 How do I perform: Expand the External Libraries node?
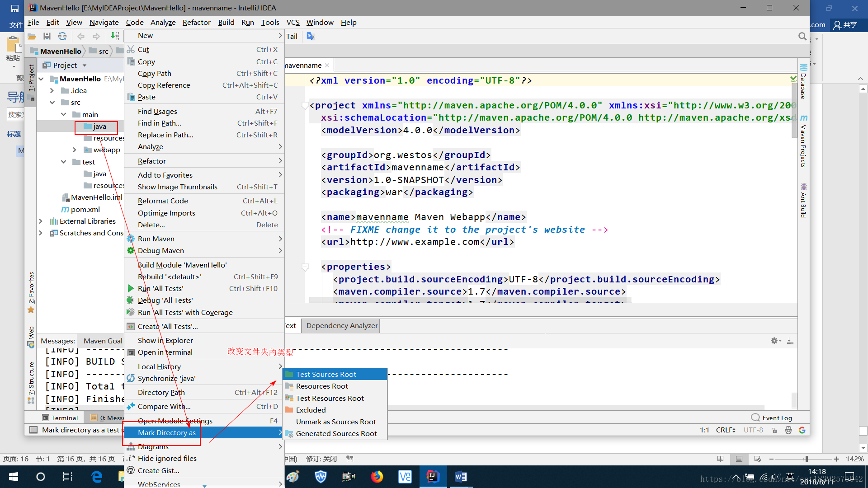[41, 221]
